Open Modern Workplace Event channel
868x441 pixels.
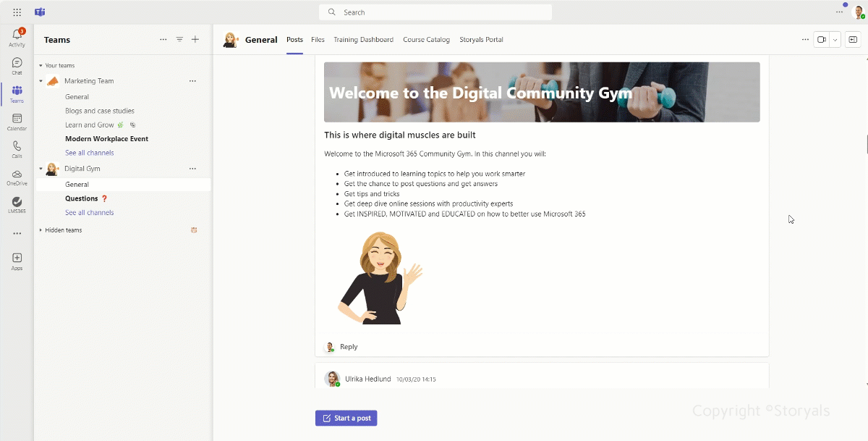(106, 139)
